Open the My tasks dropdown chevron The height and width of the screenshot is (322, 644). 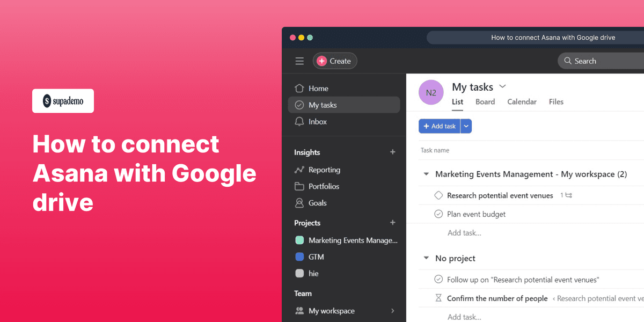point(502,86)
